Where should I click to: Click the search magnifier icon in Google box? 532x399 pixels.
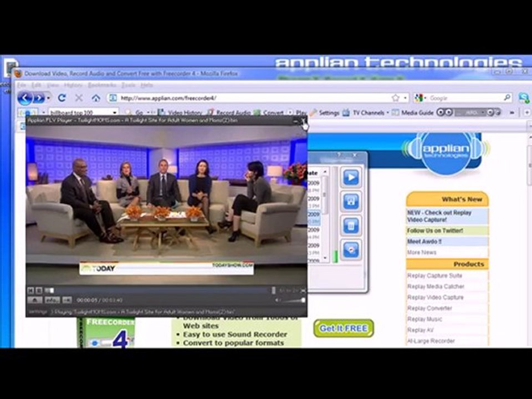tap(507, 98)
